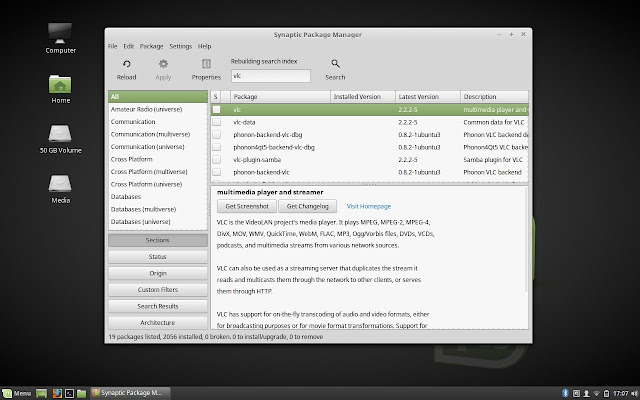Sort by Latest Version column header
640x400 pixels.
coord(428,97)
